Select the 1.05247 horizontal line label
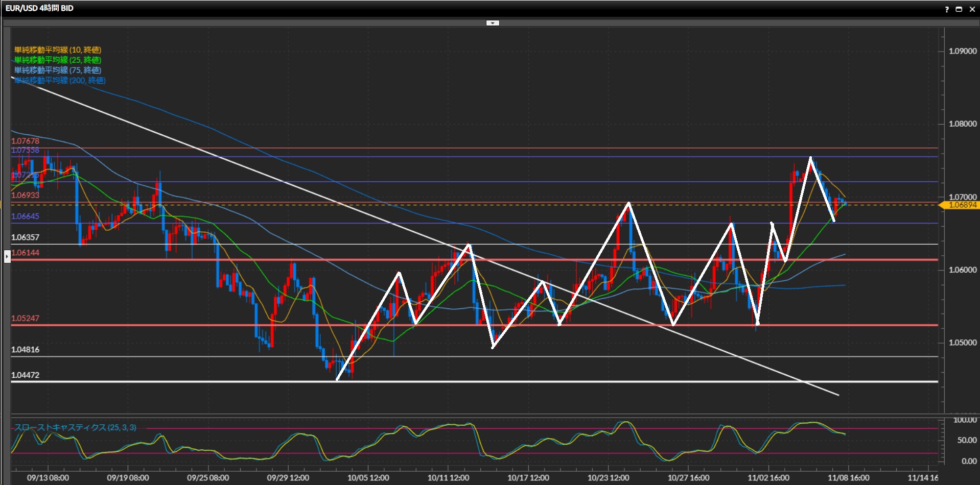 tap(25, 319)
